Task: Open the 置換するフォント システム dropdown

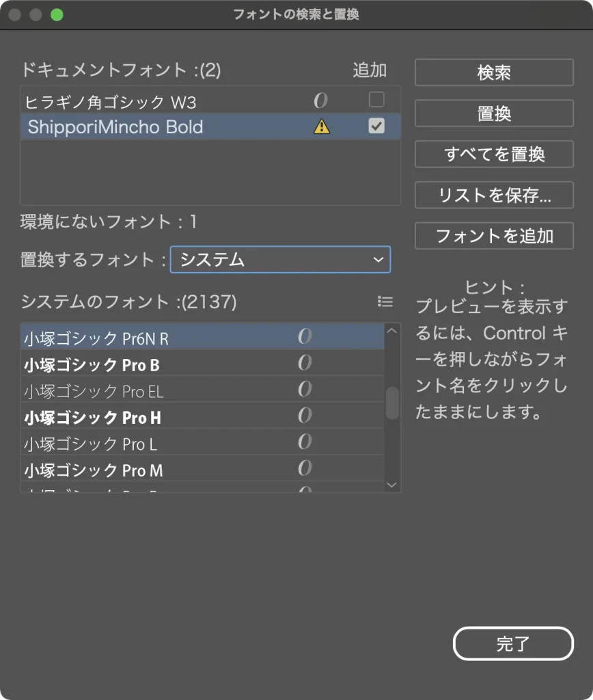Action: click(x=280, y=259)
